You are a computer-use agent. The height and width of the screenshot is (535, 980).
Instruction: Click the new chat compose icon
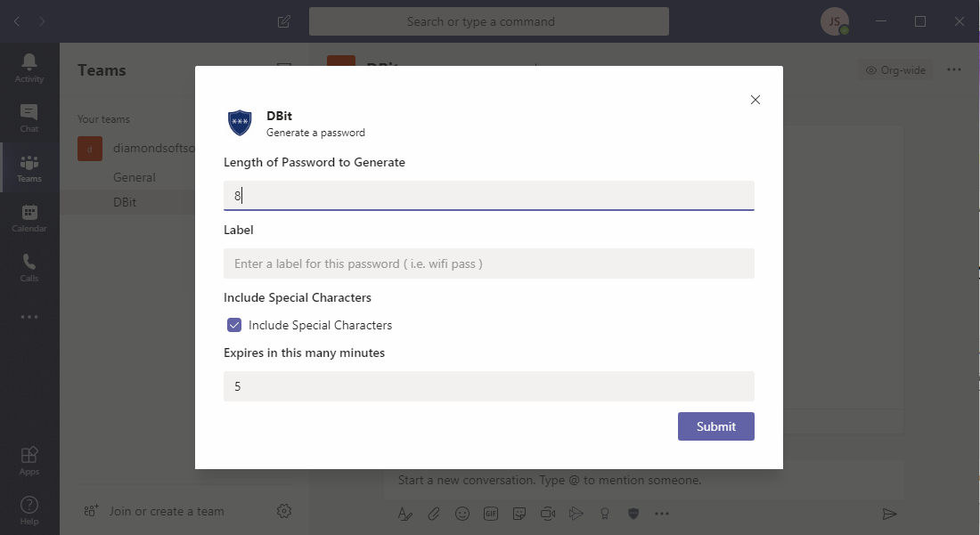point(283,22)
